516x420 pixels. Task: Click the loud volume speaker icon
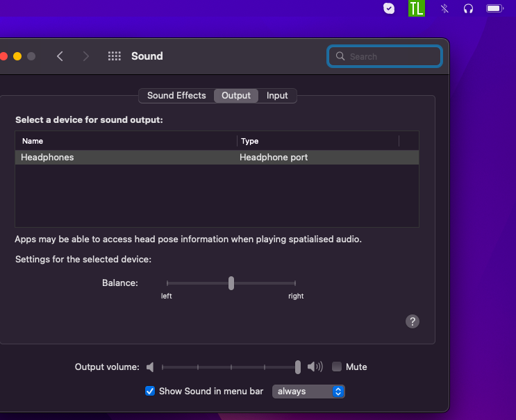coord(315,367)
